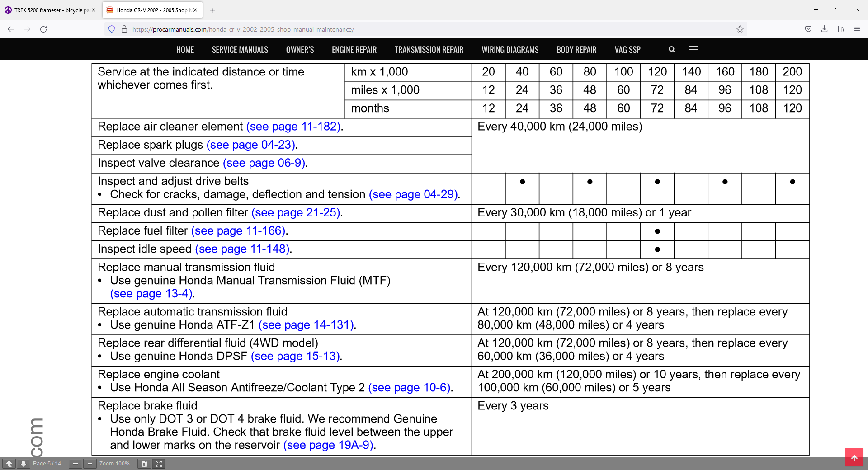This screenshot has height=470, width=868.
Task: Open the Firefox downloads panel
Action: [825, 29]
